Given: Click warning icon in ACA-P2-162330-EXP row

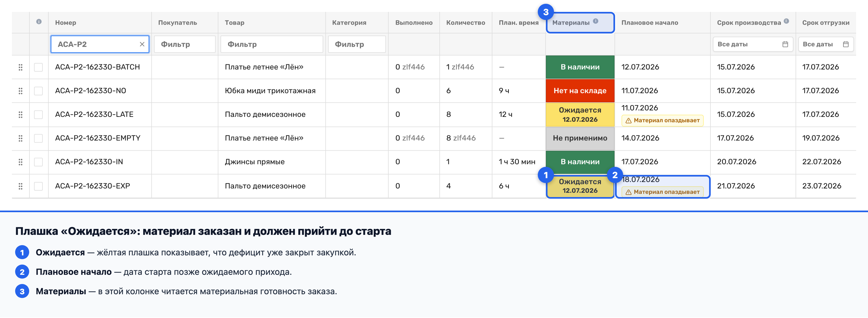Looking at the screenshot, I should pyautogui.click(x=628, y=192).
